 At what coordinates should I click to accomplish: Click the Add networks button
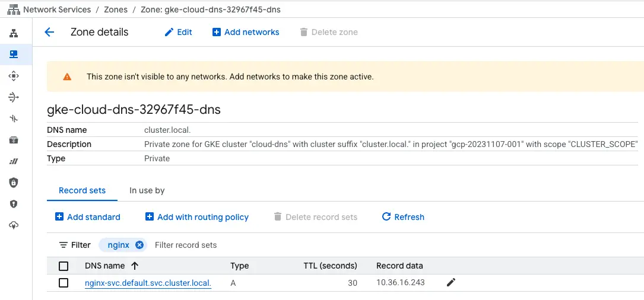click(x=246, y=32)
